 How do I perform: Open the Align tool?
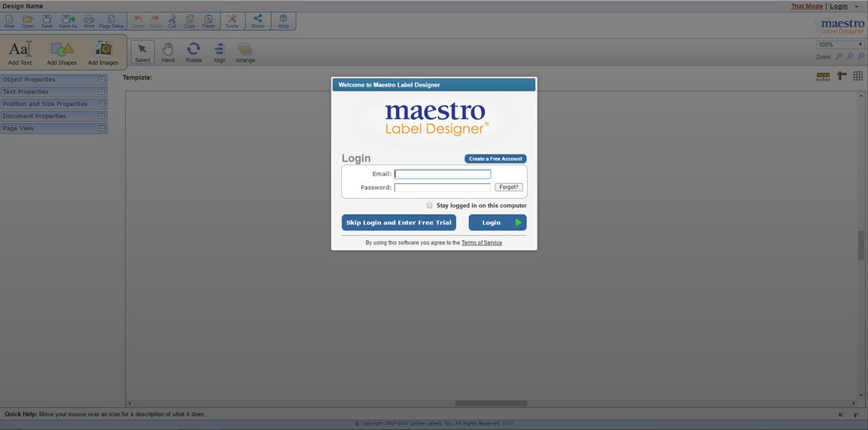[219, 53]
